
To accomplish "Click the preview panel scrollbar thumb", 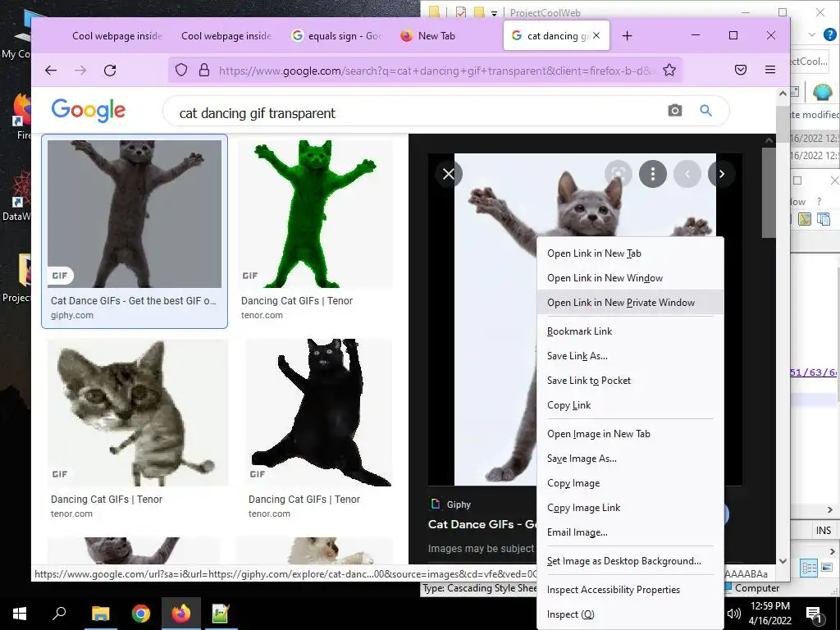I will 769,193.
